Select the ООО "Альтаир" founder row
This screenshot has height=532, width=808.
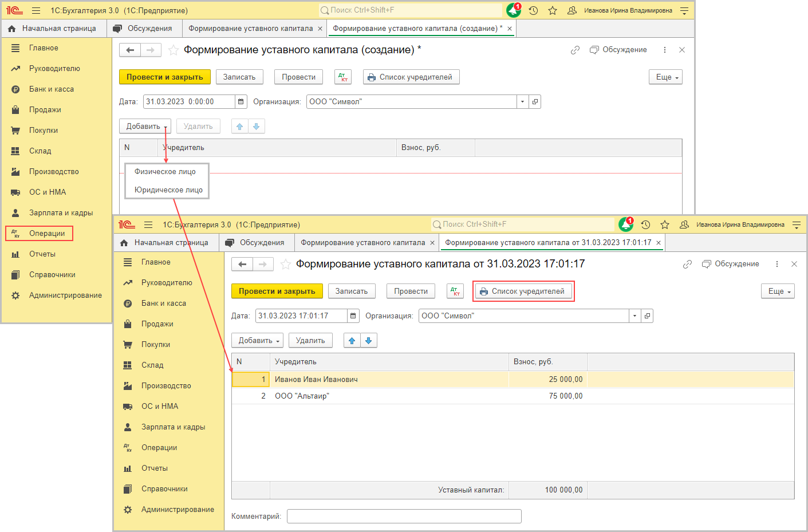(513, 396)
